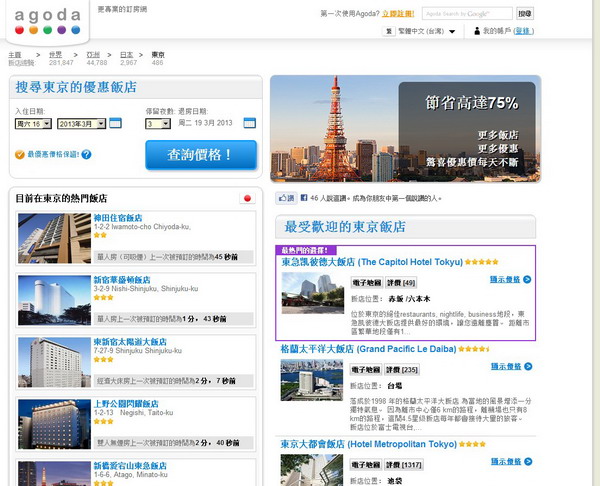This screenshot has height=486, width=600.
Task: Click Hotel Metropolitan Tokyo thumbnail image
Action: tap(311, 470)
